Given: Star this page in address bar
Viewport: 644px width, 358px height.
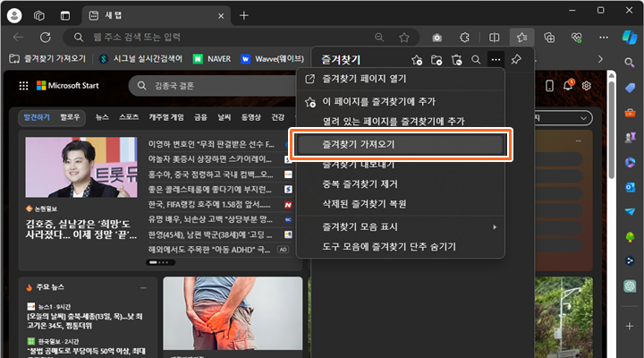Looking at the screenshot, I should (x=404, y=38).
